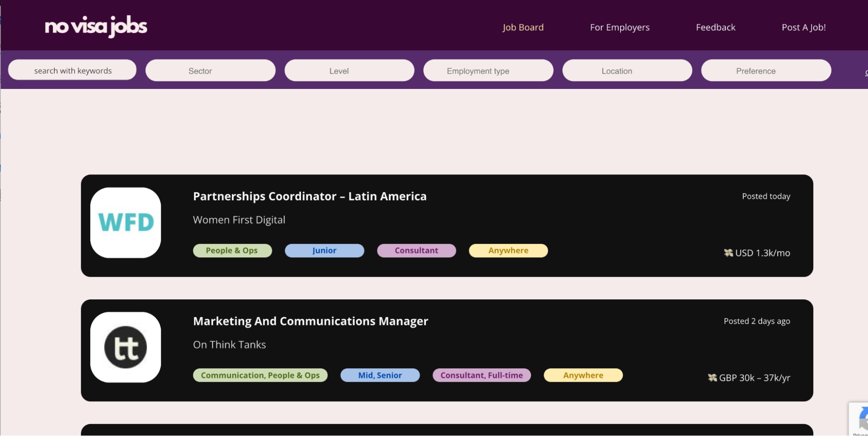Click the Women First Digital company name
Viewport: 868px width, 436px height.
239,220
